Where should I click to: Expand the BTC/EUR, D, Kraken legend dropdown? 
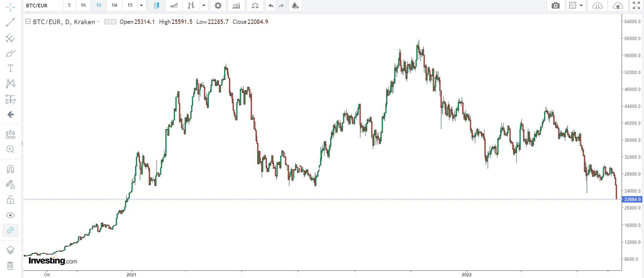tap(98, 22)
